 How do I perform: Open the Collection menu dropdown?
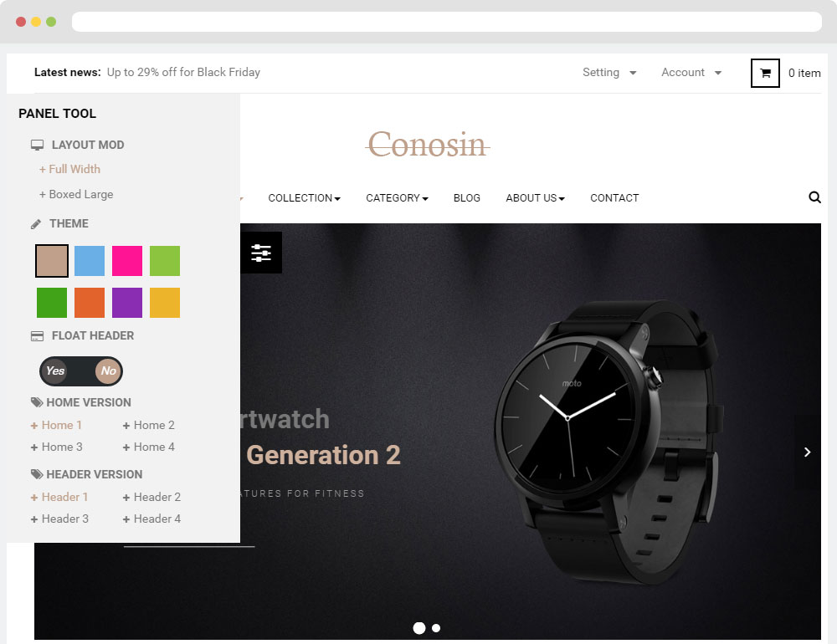[x=305, y=198]
